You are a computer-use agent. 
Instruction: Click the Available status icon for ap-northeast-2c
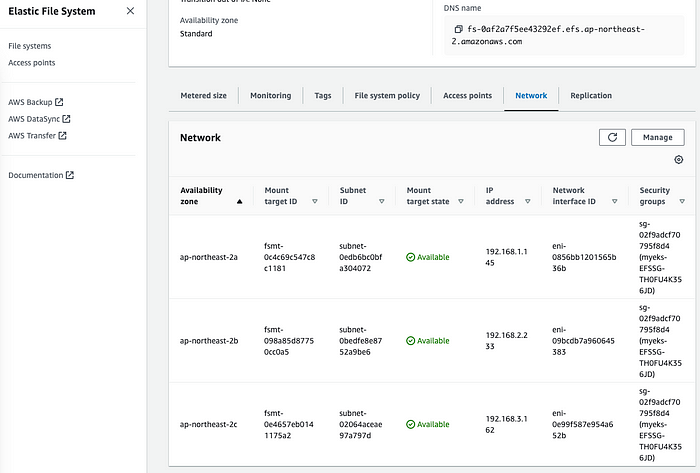pyautogui.click(x=411, y=424)
